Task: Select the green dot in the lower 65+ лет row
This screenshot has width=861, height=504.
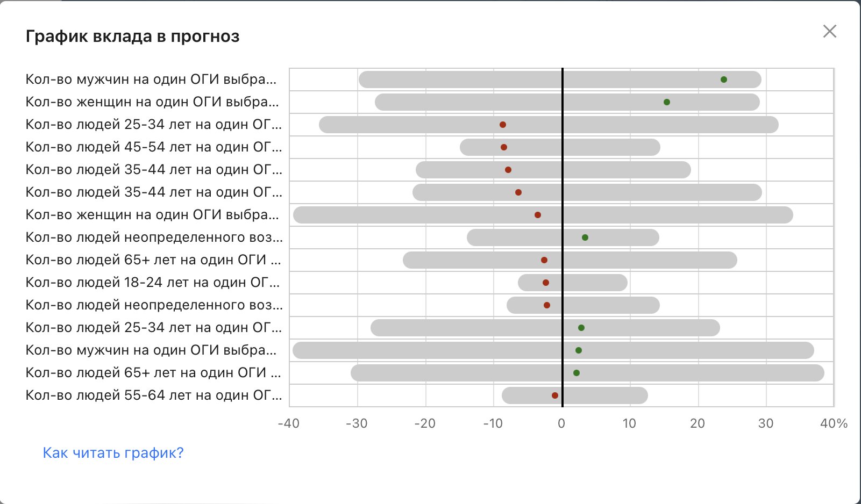Action: coord(577,373)
